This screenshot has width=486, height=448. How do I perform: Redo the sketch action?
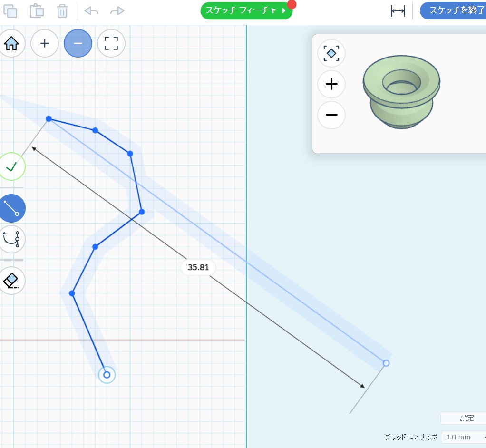click(117, 11)
